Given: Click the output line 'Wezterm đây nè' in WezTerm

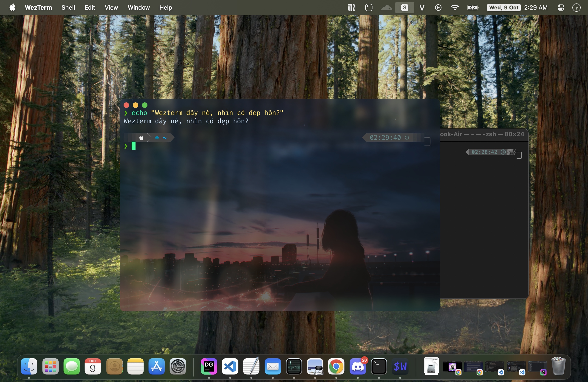Looking at the screenshot, I should tap(186, 121).
